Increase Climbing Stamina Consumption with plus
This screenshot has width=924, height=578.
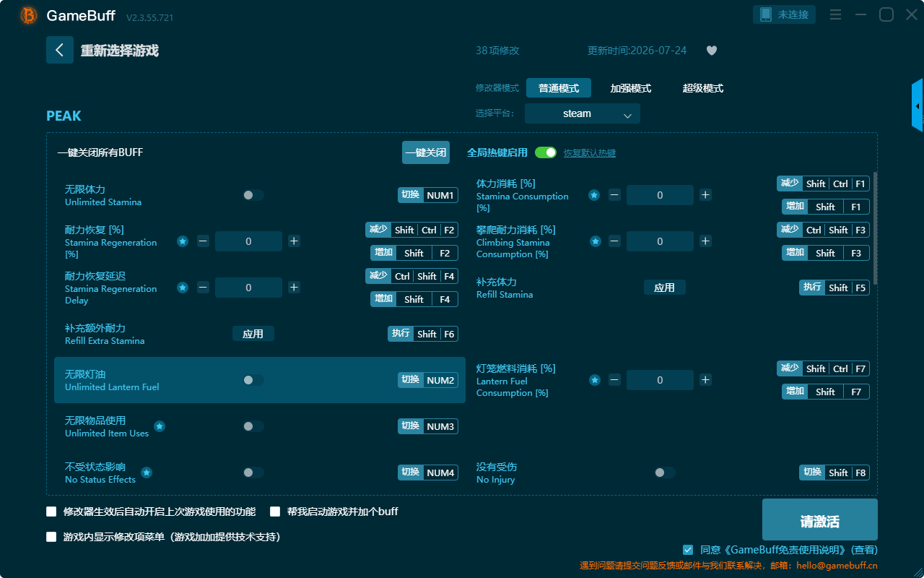[x=705, y=241]
